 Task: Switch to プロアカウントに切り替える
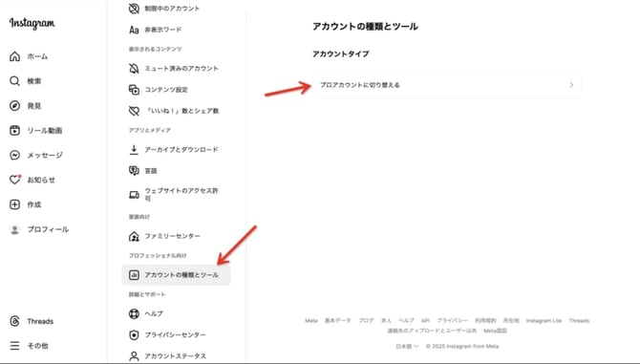[447, 85]
